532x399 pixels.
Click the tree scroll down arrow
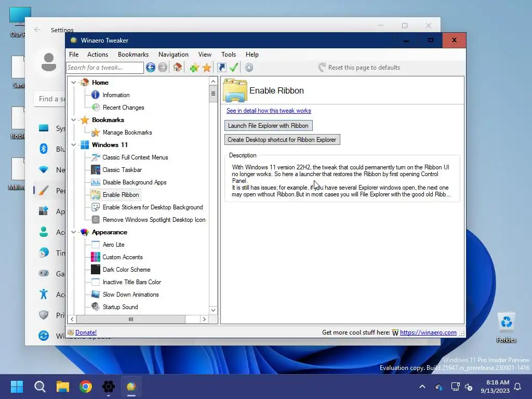click(213, 311)
